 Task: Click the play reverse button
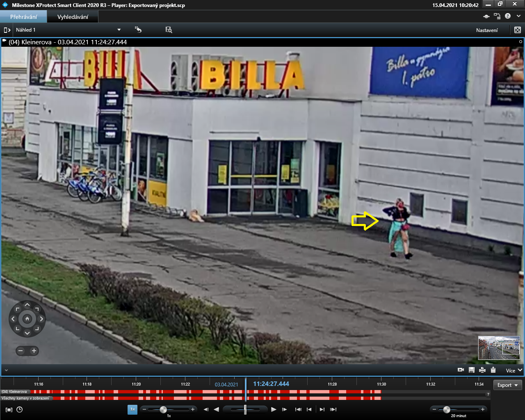(217, 409)
